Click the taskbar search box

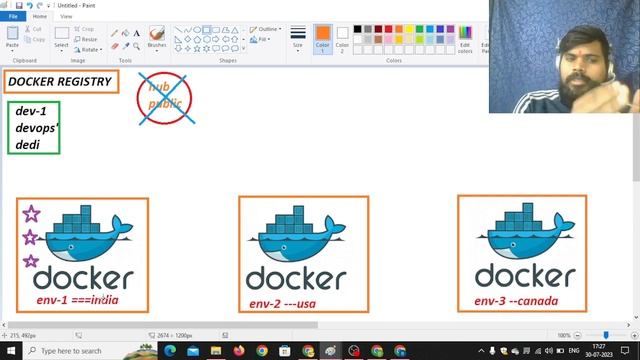pos(90,351)
